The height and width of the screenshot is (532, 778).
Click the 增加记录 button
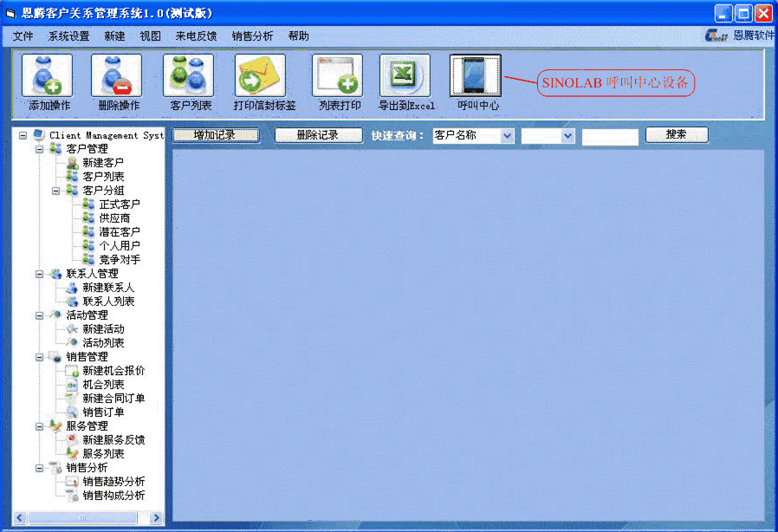[x=216, y=135]
